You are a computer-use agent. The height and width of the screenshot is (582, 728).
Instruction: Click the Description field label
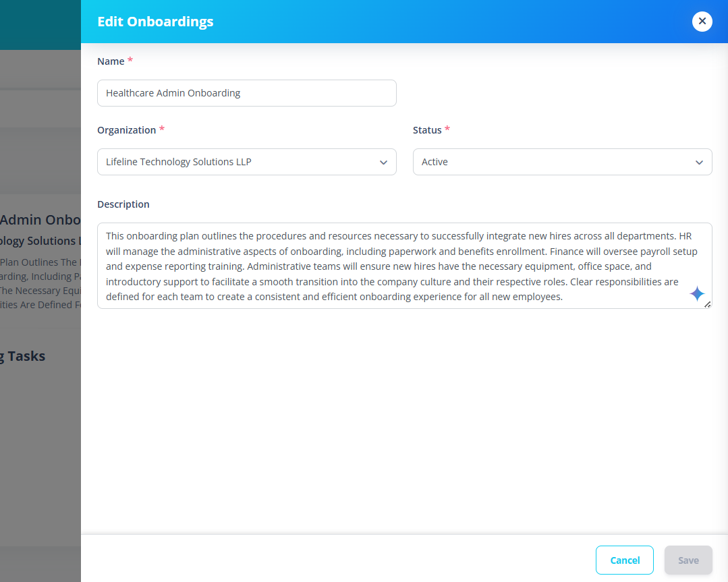(x=123, y=204)
